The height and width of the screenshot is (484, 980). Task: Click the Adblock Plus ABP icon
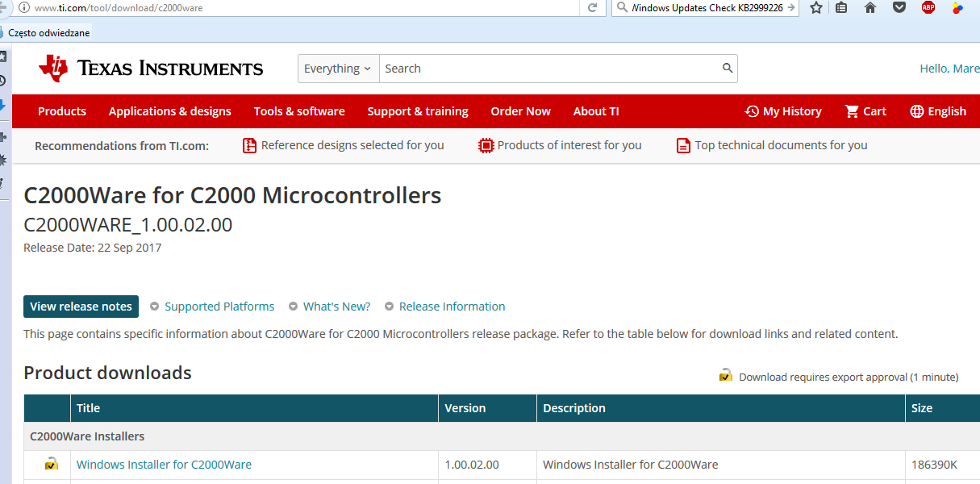(x=928, y=7)
